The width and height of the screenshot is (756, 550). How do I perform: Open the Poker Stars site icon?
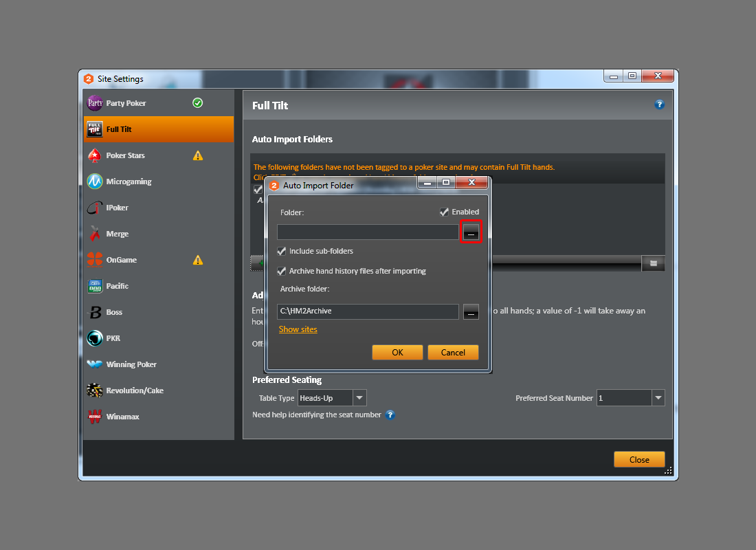click(95, 155)
